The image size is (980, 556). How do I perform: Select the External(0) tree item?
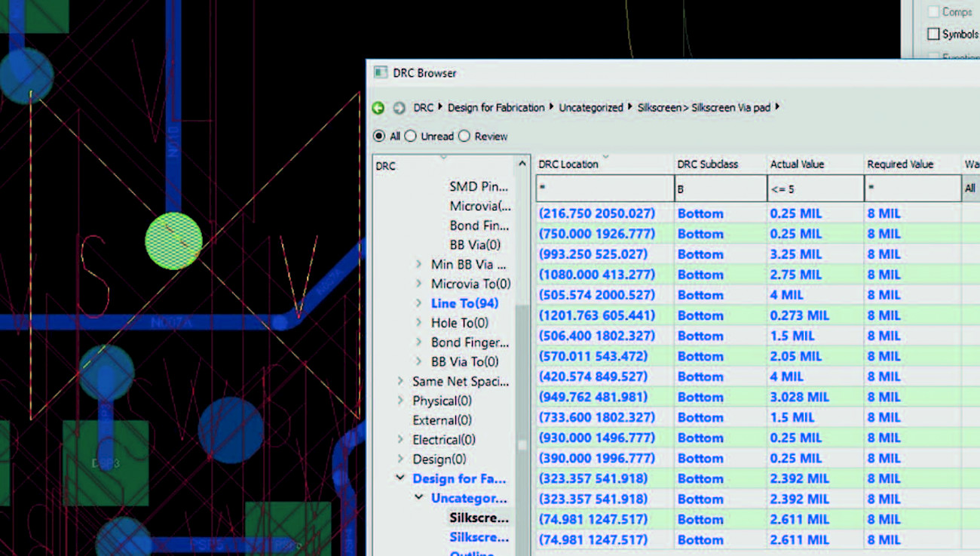pos(442,420)
